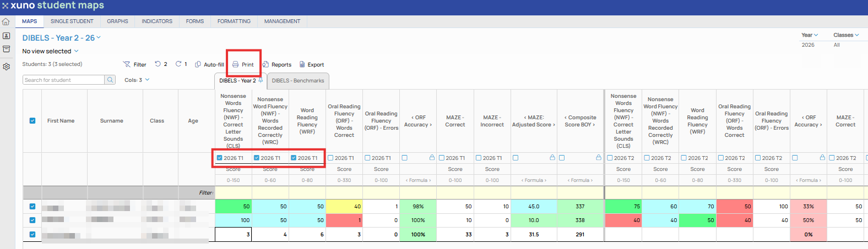Image resolution: width=868 pixels, height=249 pixels.
Task: Click the search magnifier icon
Action: (x=110, y=80)
